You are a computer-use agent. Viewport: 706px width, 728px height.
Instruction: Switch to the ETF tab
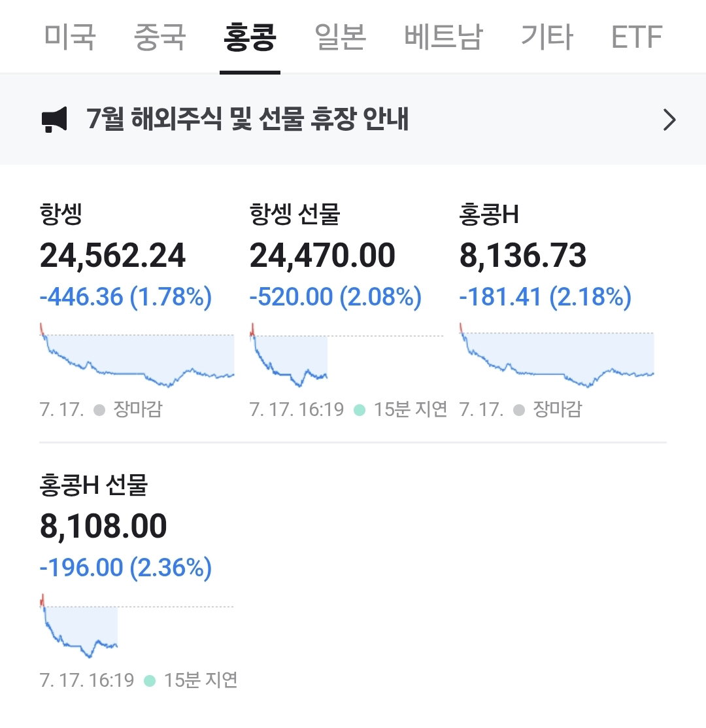click(637, 37)
